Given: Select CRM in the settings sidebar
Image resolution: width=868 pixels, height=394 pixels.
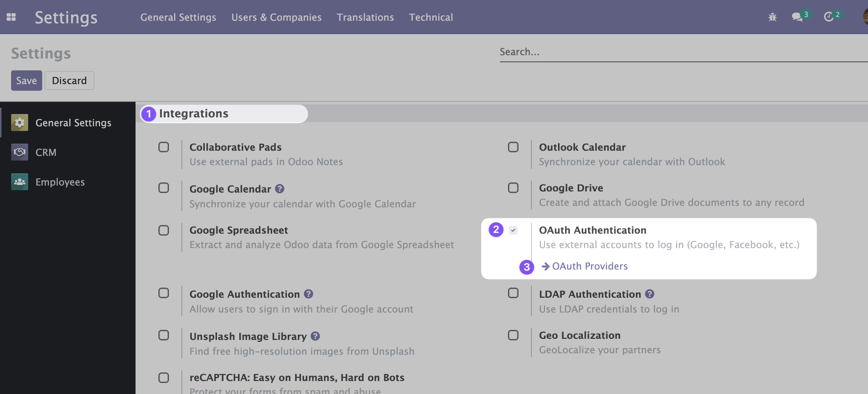Looking at the screenshot, I should 46,152.
